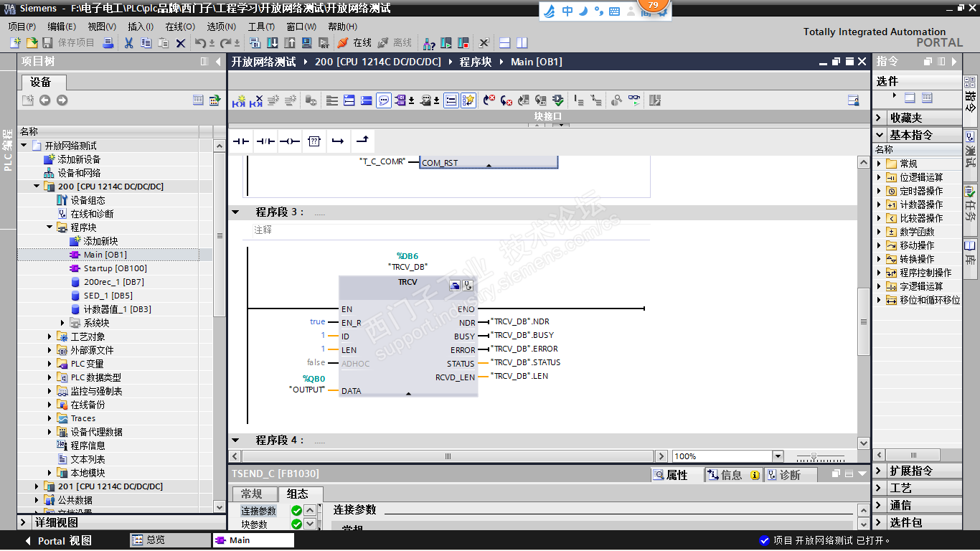Expand the 收藏夹 section in instructions

point(880,118)
